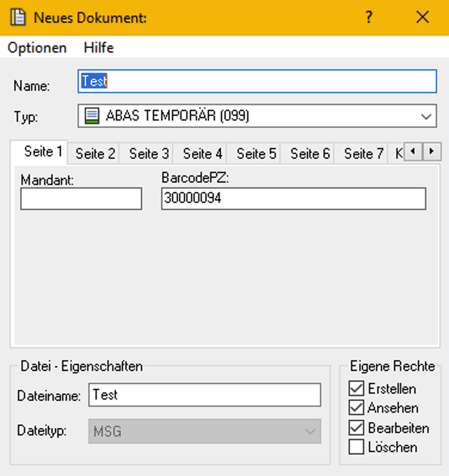Open the Hilfe menu
Screen dimensions: 449x476
(x=99, y=48)
